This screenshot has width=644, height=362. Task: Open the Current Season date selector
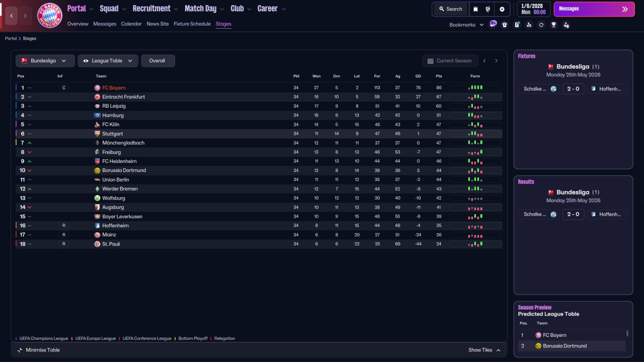coord(450,61)
